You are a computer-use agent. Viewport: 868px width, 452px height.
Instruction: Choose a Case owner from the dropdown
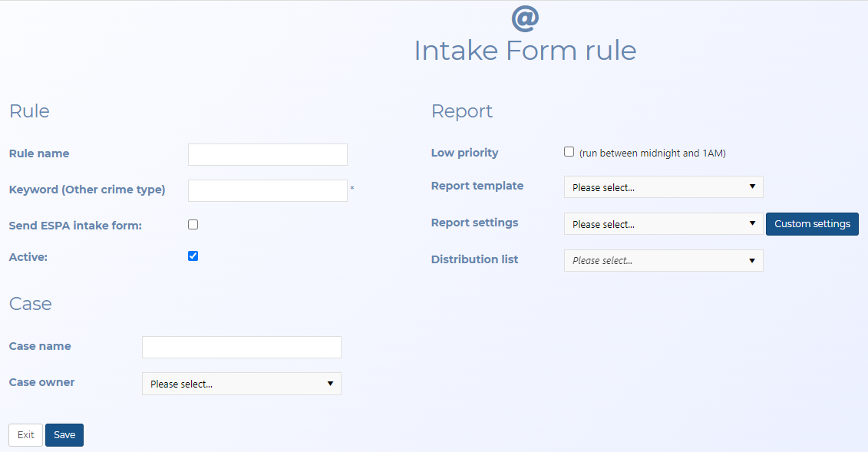click(241, 384)
